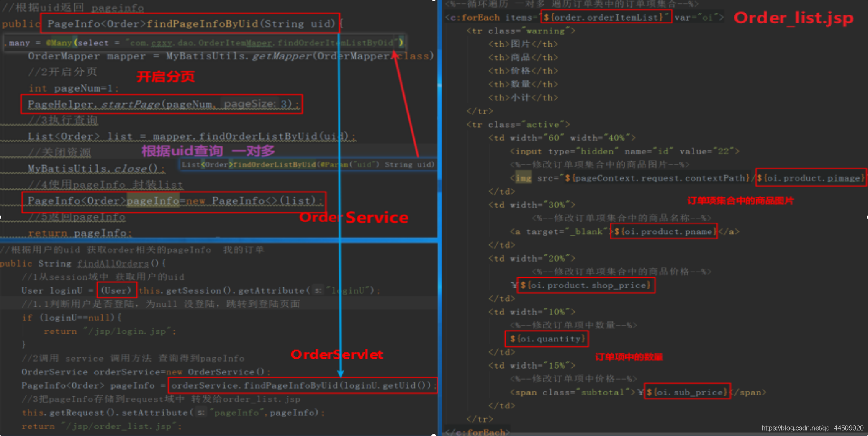
Task: Click the PageHelper.startPage(pageNum, pageSize: 3) line
Action: (x=162, y=104)
